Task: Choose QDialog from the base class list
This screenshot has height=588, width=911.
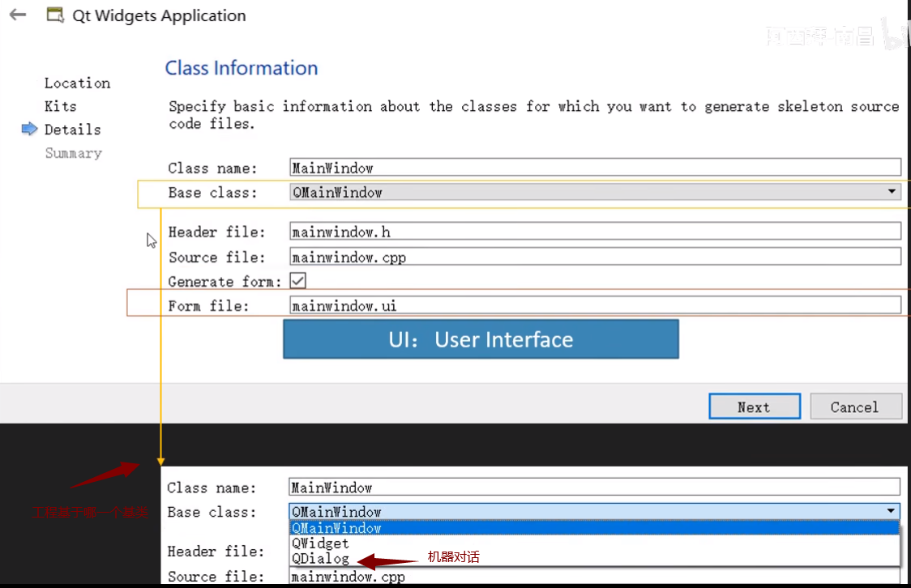Action: click(320, 559)
